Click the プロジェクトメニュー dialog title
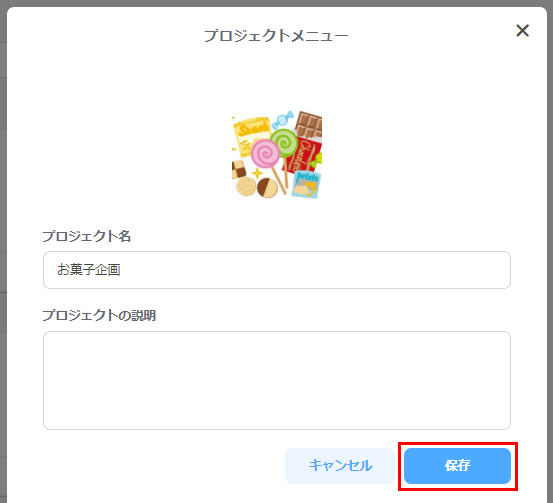 pyautogui.click(x=276, y=36)
